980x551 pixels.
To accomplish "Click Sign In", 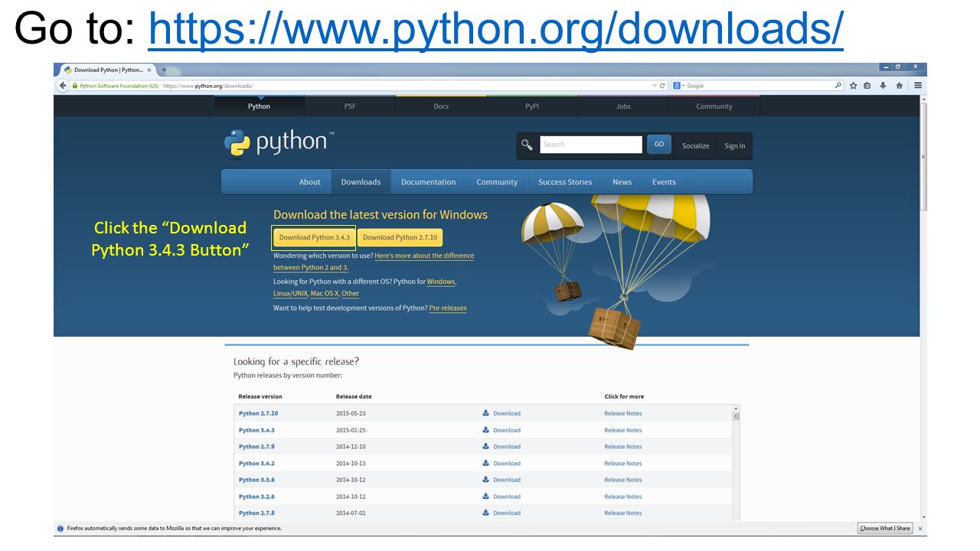I will click(735, 146).
